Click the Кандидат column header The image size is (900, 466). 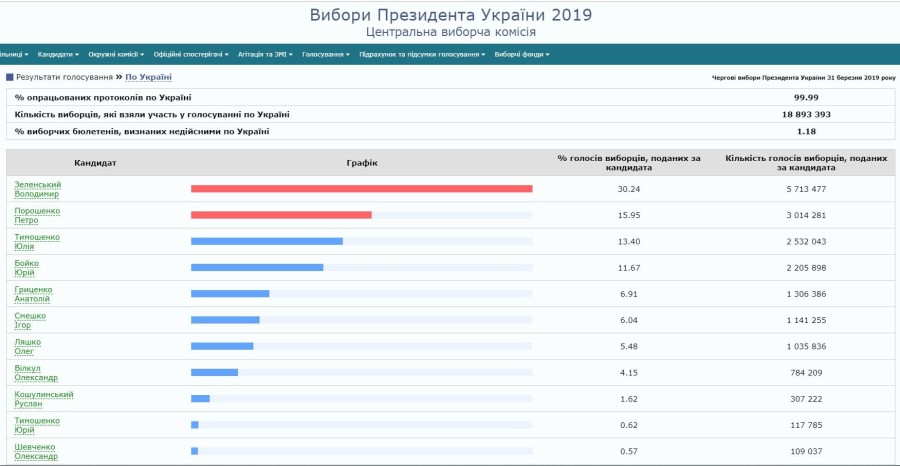(x=95, y=162)
